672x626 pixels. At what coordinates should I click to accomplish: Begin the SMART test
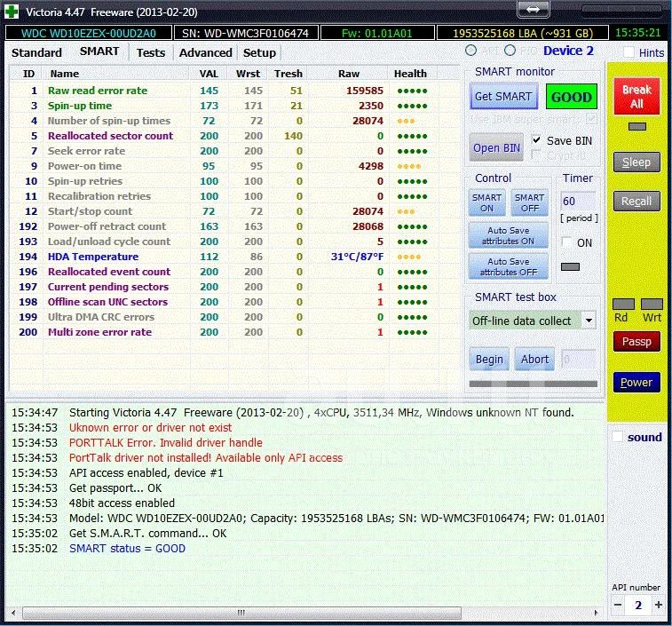(489, 359)
